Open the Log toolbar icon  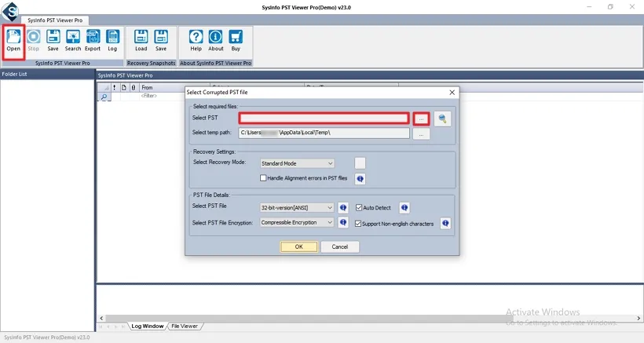coord(112,39)
